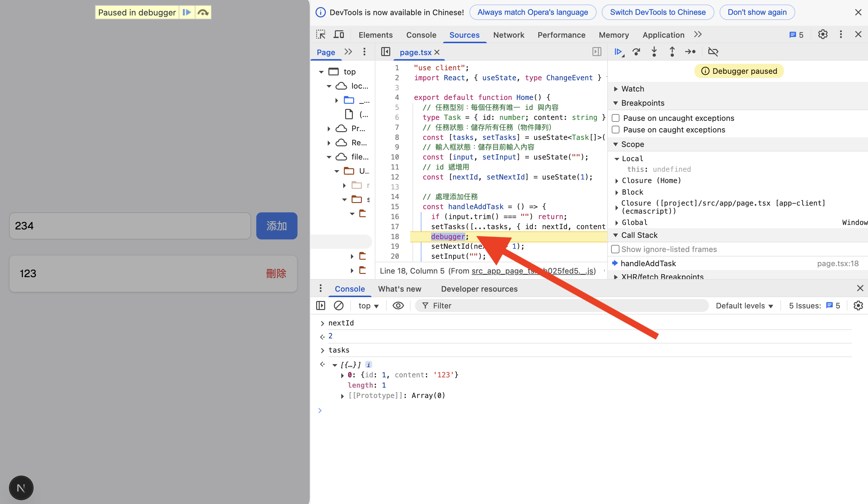Clear the console icon
The height and width of the screenshot is (504, 868).
(x=339, y=305)
